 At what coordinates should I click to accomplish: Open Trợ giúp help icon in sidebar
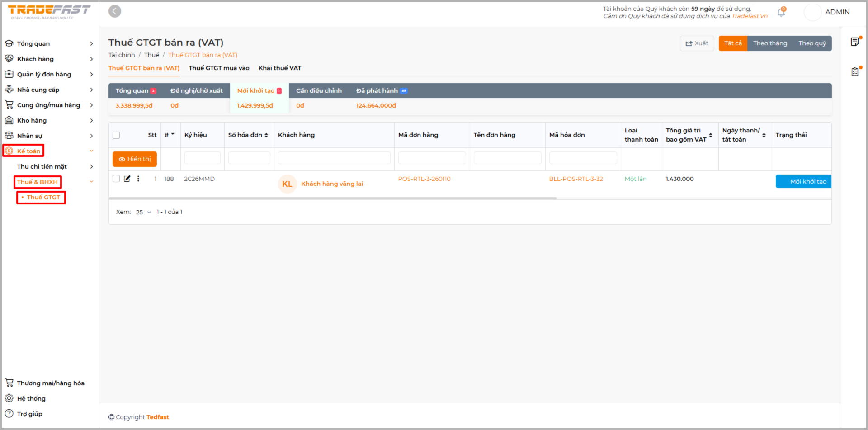tap(9, 414)
